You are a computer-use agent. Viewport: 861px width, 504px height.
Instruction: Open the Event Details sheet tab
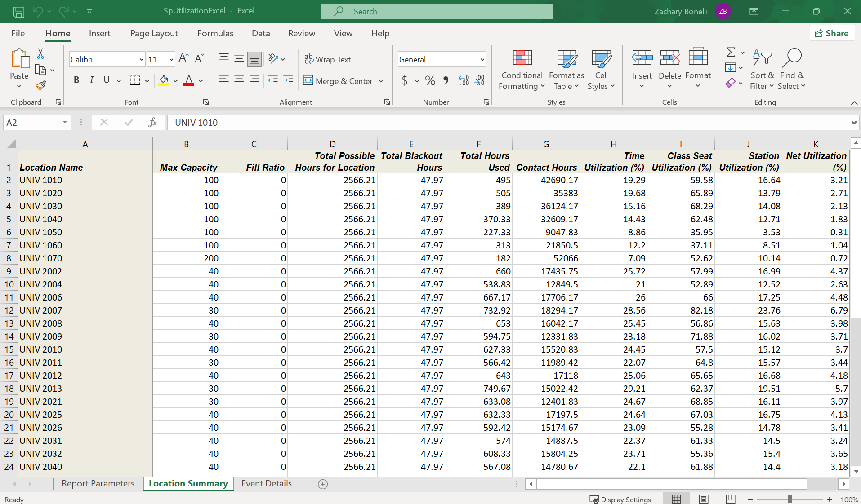[x=266, y=483]
